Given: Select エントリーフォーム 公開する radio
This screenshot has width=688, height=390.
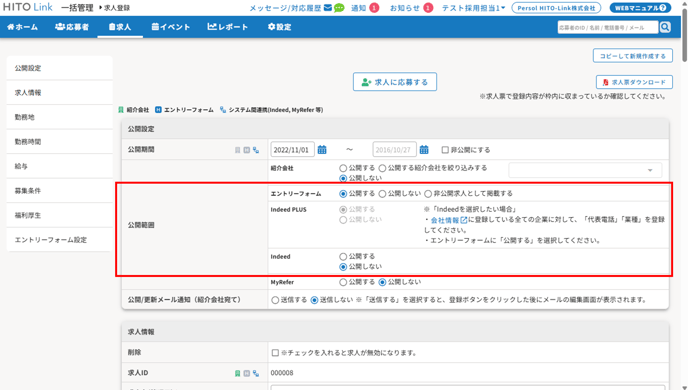Looking at the screenshot, I should pos(343,193).
